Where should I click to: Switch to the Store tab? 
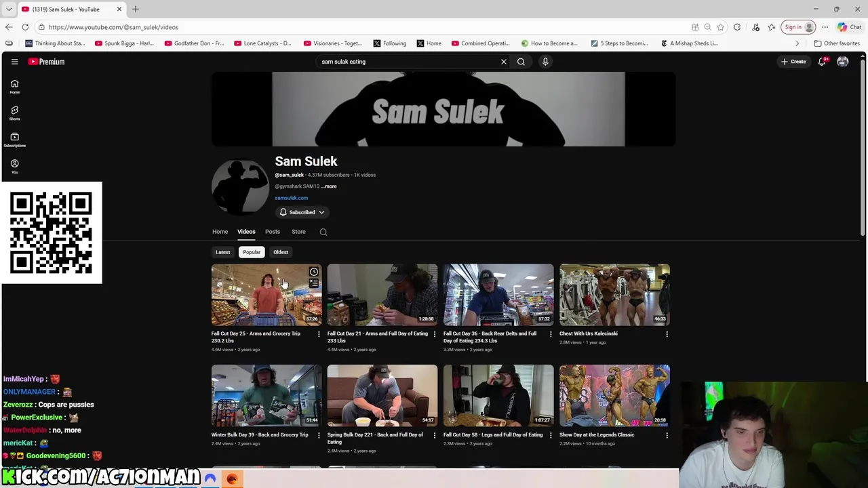pyautogui.click(x=298, y=232)
